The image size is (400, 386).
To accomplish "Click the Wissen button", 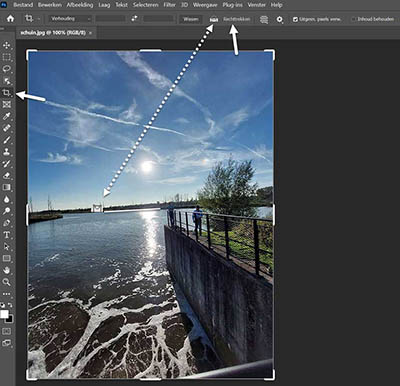I will [191, 19].
